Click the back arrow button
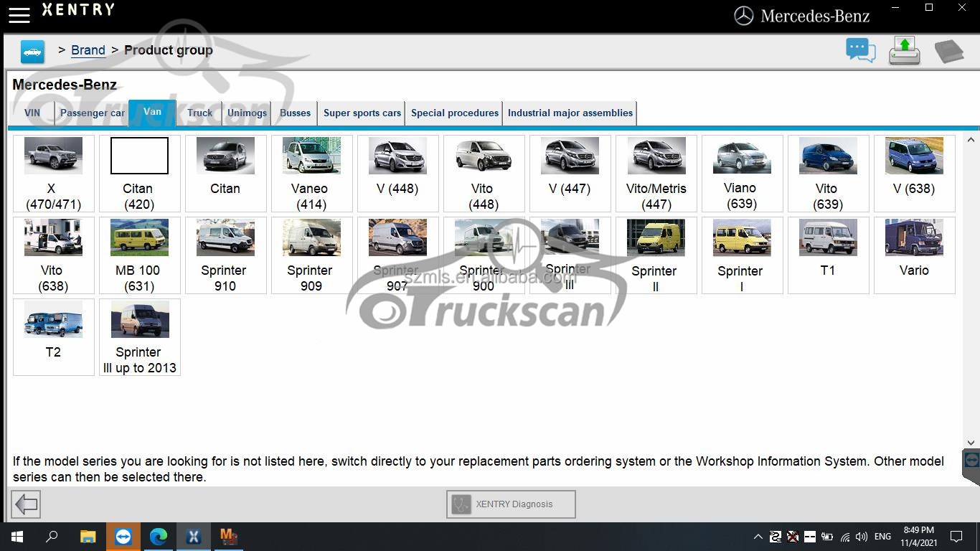Viewport: 980px width, 551px height. (27, 504)
